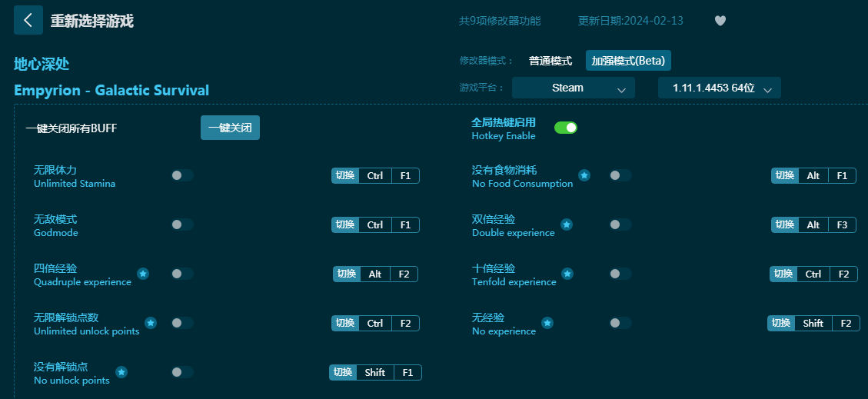Click 切换 button for Unlimited unlock points hotkey

[x=345, y=324]
